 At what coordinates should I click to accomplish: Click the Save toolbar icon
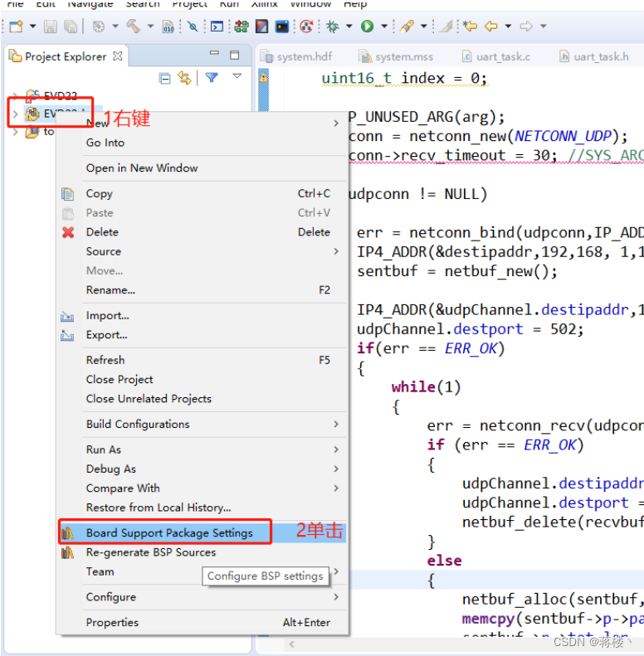(51, 27)
